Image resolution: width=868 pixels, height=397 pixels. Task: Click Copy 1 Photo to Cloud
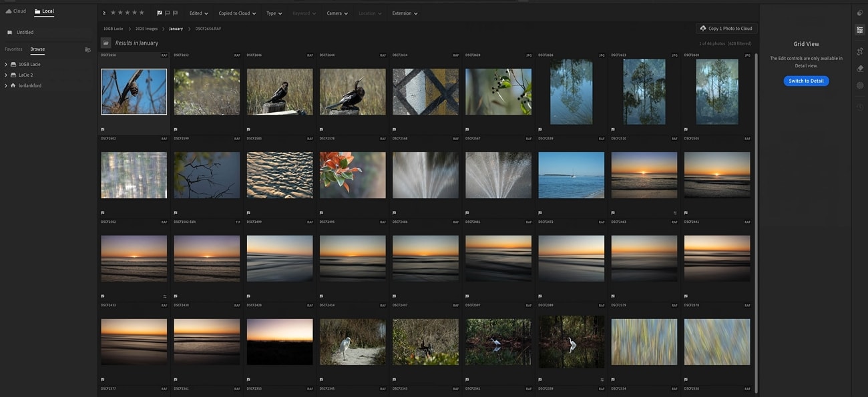point(726,29)
